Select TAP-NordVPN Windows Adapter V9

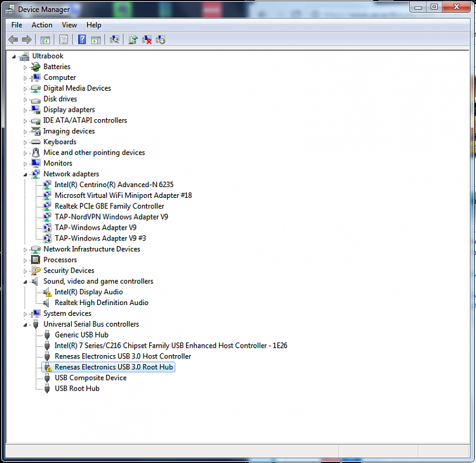click(x=111, y=217)
